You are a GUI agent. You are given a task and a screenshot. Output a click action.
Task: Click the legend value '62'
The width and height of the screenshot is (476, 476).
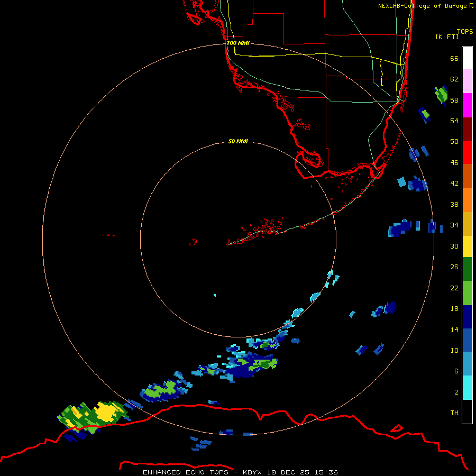(454, 79)
